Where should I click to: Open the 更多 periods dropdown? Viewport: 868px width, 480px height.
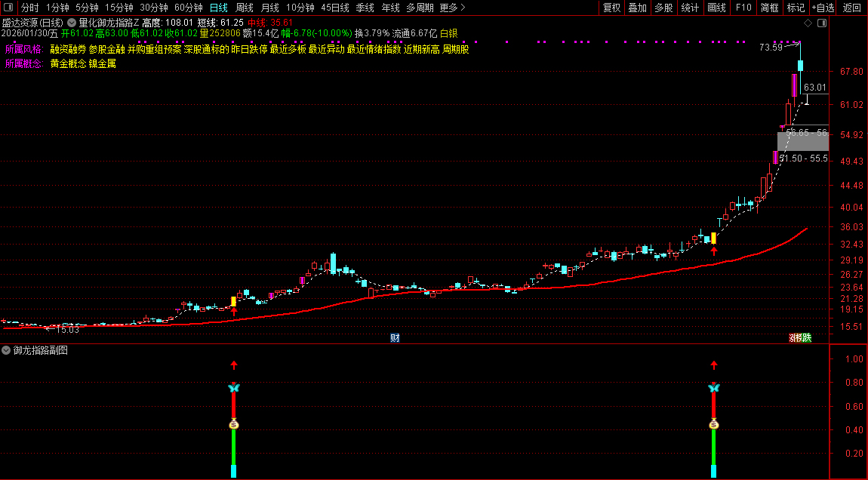(452, 8)
